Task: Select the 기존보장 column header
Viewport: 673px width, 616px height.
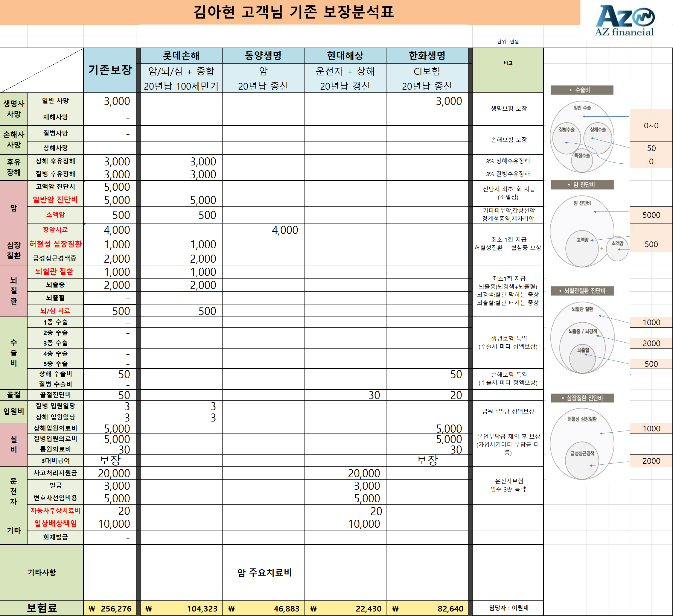Action: click(x=110, y=70)
